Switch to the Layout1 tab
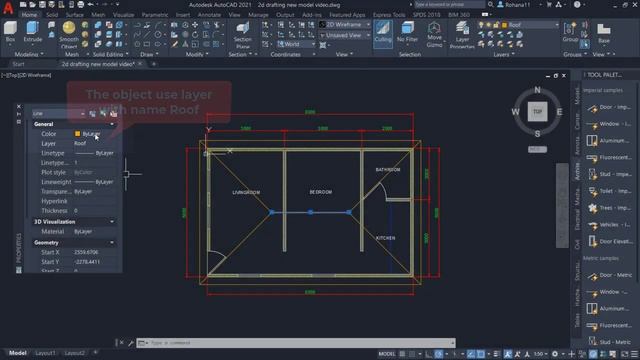This screenshot has width=640, height=360. (x=45, y=353)
